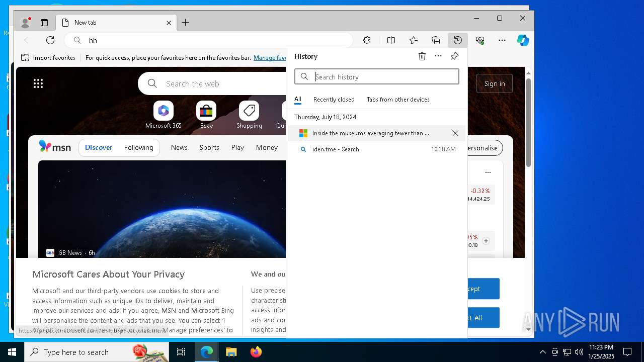Viewport: 644px width, 362px height.
Task: Select the Discover feed tab
Action: [x=99, y=147]
